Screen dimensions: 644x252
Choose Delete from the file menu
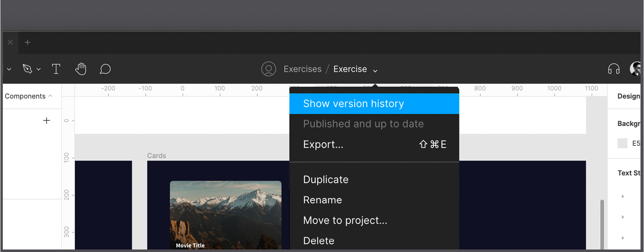coord(374,241)
